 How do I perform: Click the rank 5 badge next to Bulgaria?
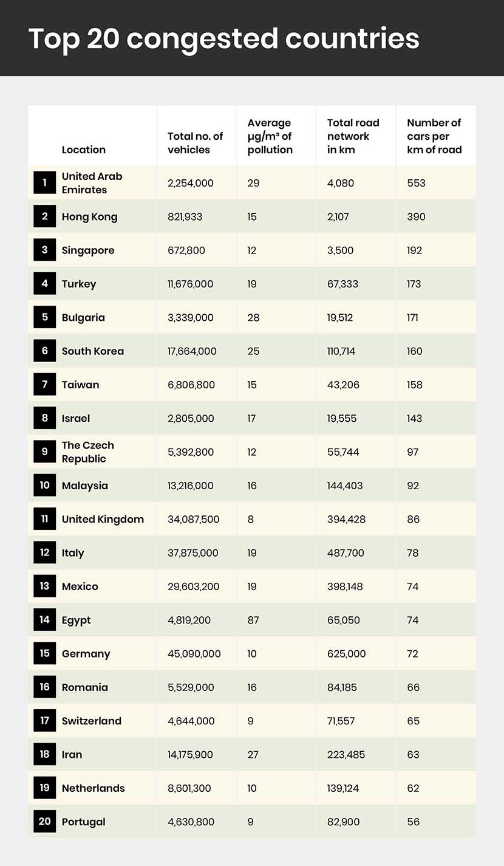pos(44,317)
